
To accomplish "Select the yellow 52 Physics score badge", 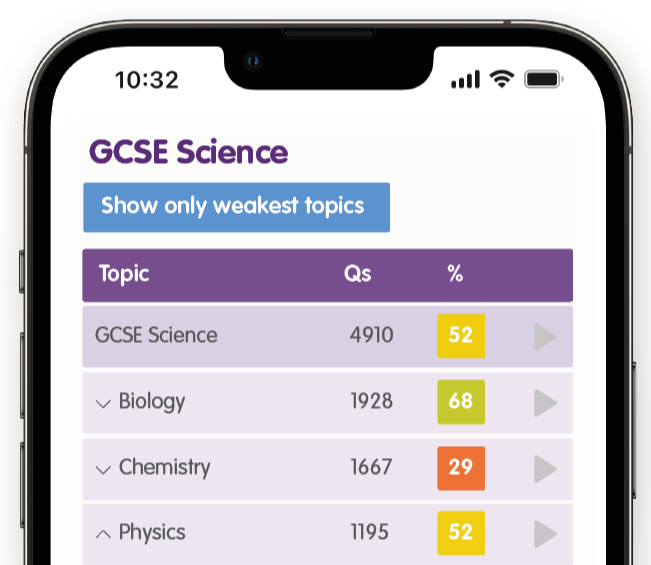I will point(461,533).
